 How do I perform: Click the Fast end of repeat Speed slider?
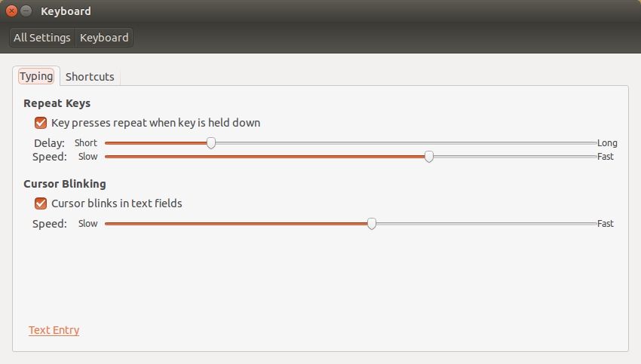(606, 157)
